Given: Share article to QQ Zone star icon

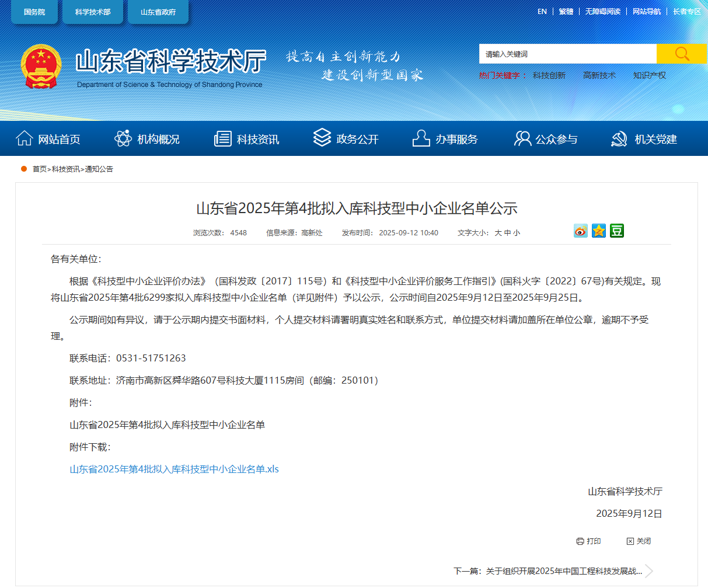Looking at the screenshot, I should 598,231.
